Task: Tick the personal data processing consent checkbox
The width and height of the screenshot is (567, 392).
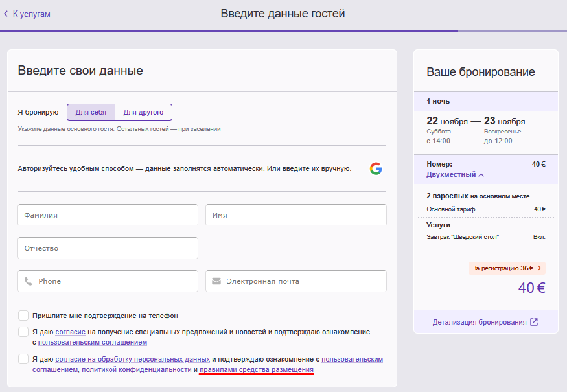Action: (x=23, y=359)
